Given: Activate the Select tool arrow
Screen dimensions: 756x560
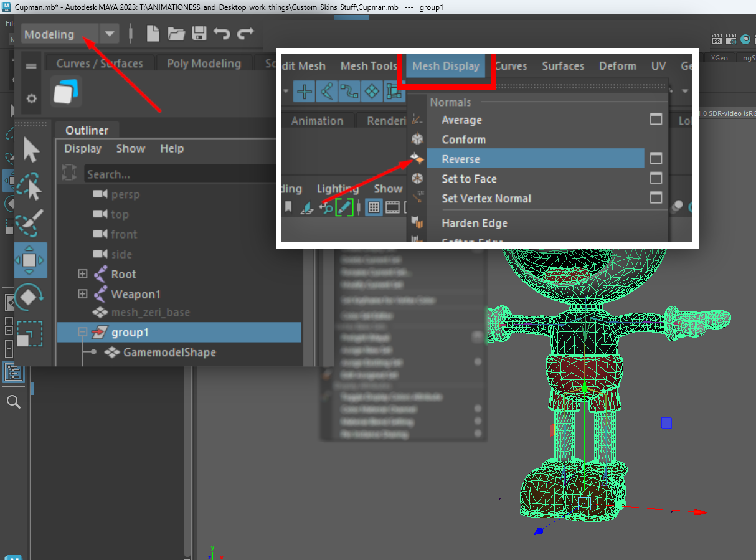Looking at the screenshot, I should tap(31, 151).
